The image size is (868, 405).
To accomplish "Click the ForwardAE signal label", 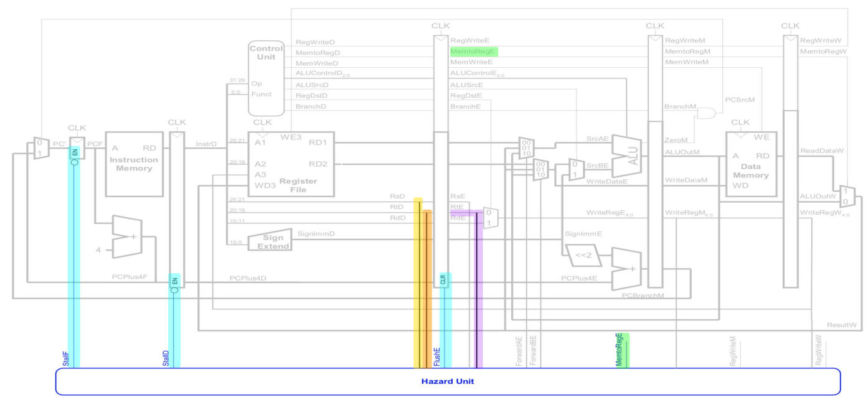I will (519, 351).
